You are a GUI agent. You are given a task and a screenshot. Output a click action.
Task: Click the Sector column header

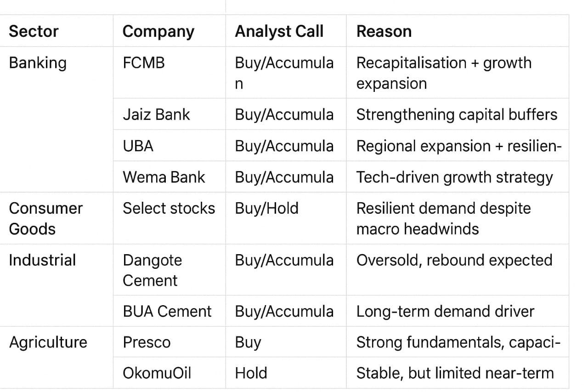(34, 31)
